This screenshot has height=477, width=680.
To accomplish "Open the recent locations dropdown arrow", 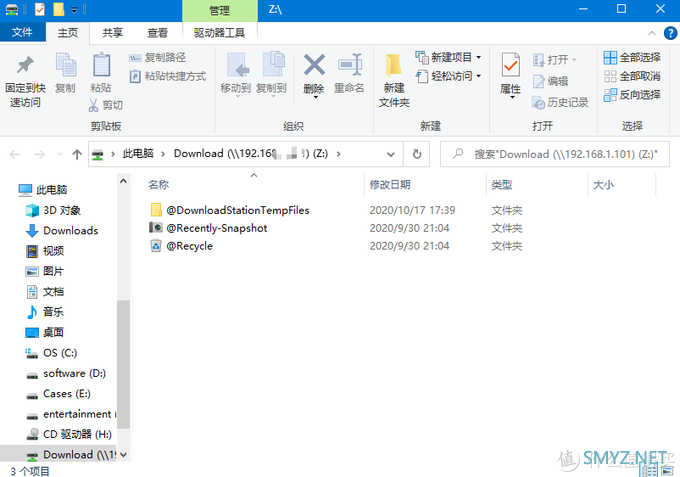I will pyautogui.click(x=60, y=154).
